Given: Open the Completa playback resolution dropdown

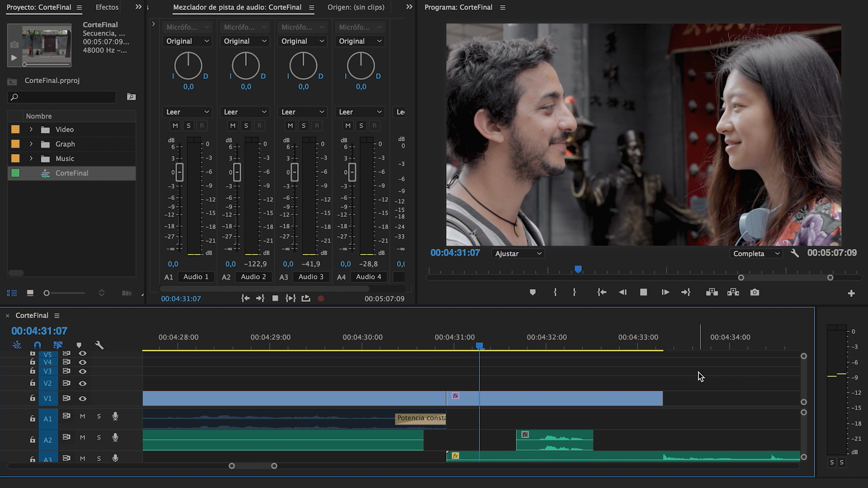Looking at the screenshot, I should (756, 253).
